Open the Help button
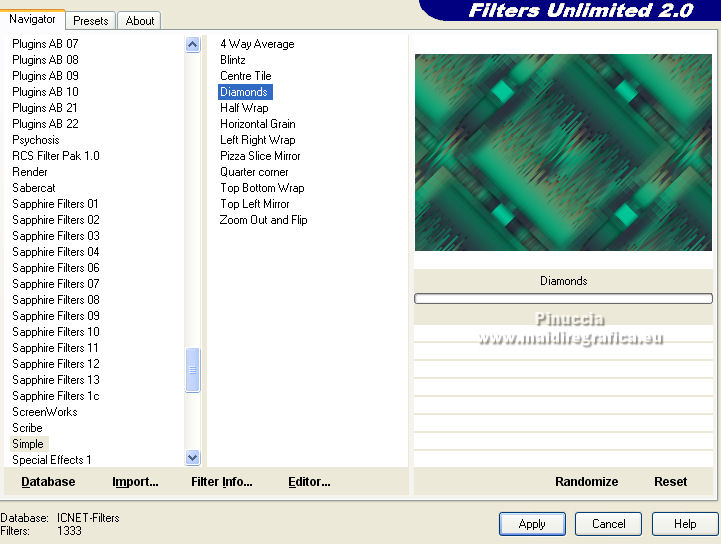The image size is (721, 544). 685,524
